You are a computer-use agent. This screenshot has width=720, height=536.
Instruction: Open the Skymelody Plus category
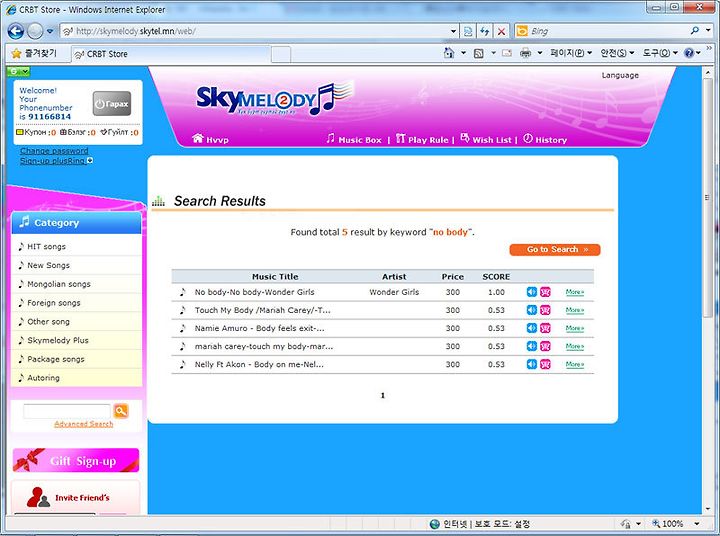77,340
